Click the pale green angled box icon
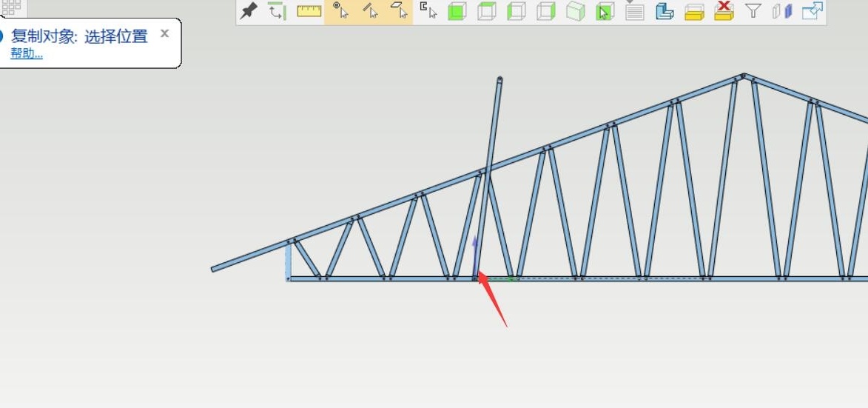The image size is (868, 408). pos(575,11)
